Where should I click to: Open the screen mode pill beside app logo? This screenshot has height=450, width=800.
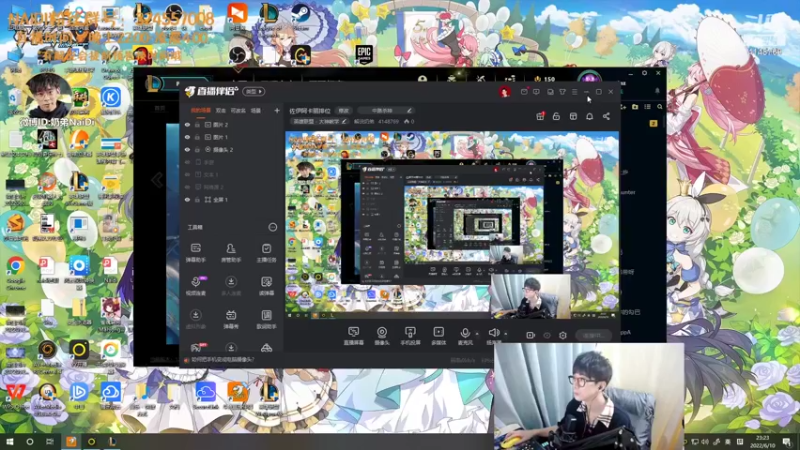point(254,92)
